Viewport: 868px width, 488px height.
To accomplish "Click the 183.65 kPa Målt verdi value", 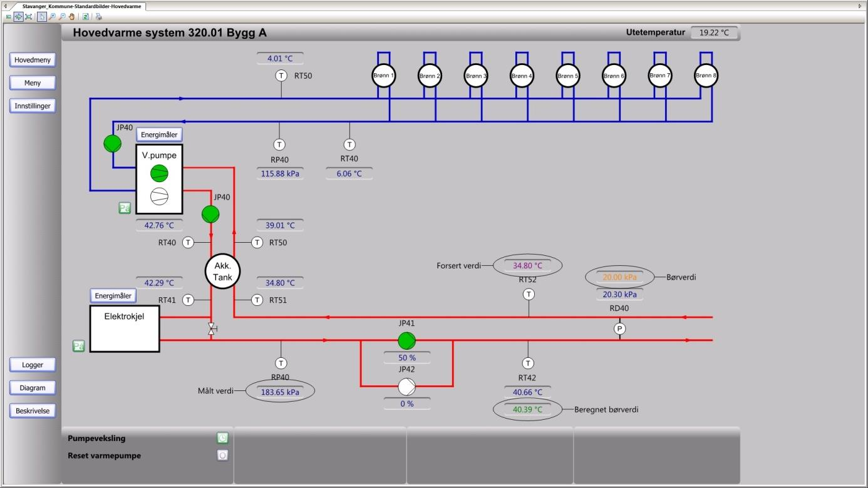I will pyautogui.click(x=280, y=392).
